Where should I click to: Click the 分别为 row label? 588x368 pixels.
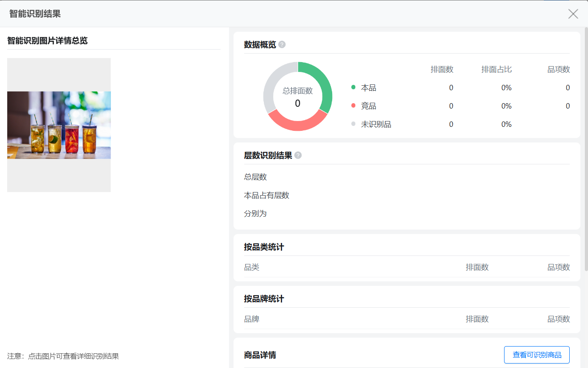255,214
